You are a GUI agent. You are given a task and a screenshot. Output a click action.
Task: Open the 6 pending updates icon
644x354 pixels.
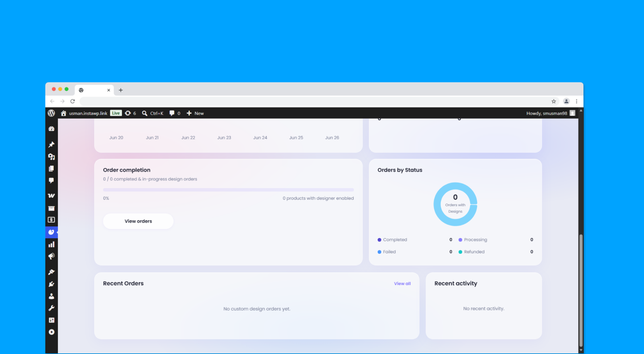130,113
